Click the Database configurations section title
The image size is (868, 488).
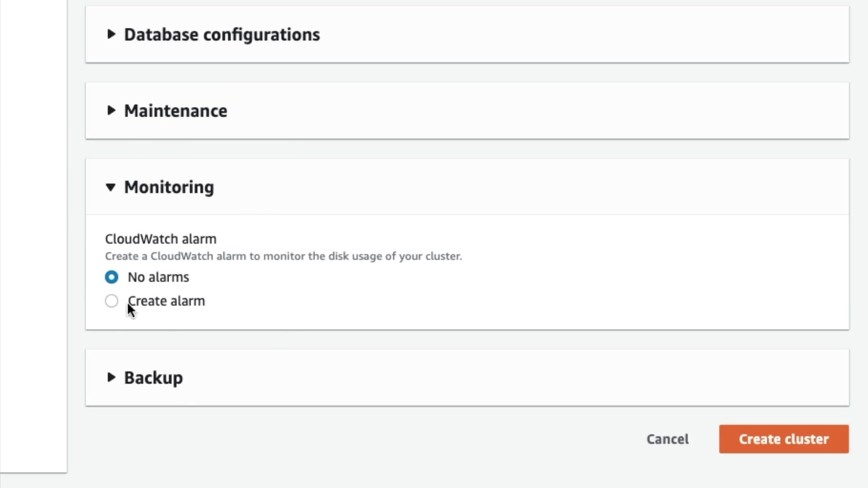tap(222, 35)
